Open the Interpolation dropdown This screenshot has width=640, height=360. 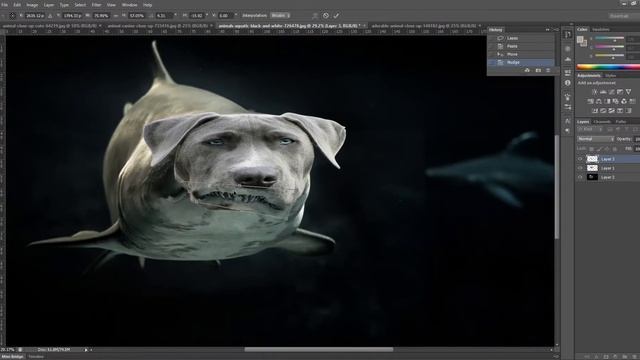click(x=280, y=16)
